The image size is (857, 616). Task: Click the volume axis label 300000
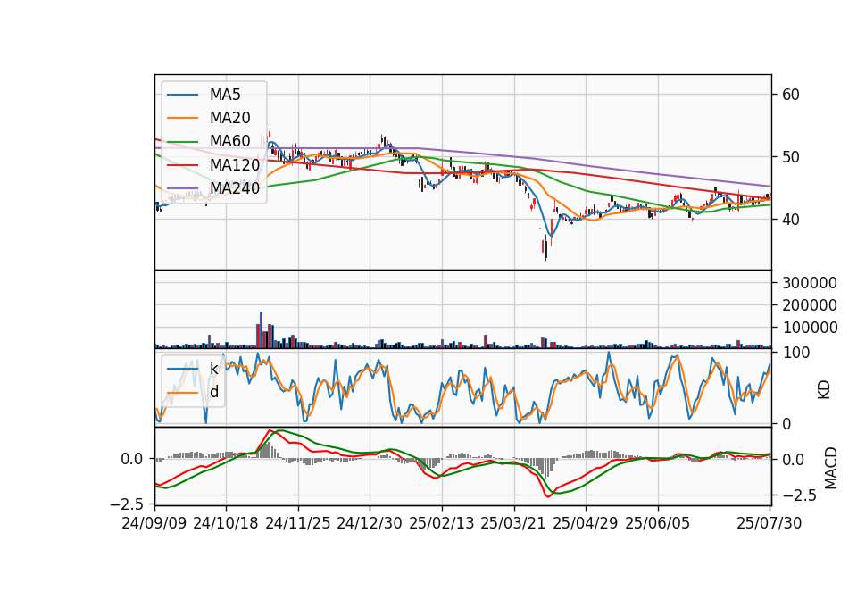coord(810,283)
